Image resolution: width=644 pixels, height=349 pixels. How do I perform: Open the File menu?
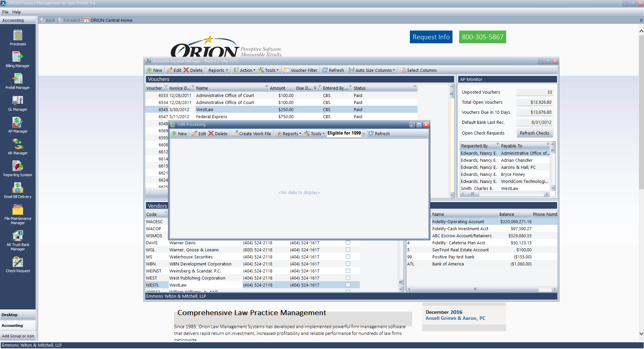click(5, 12)
